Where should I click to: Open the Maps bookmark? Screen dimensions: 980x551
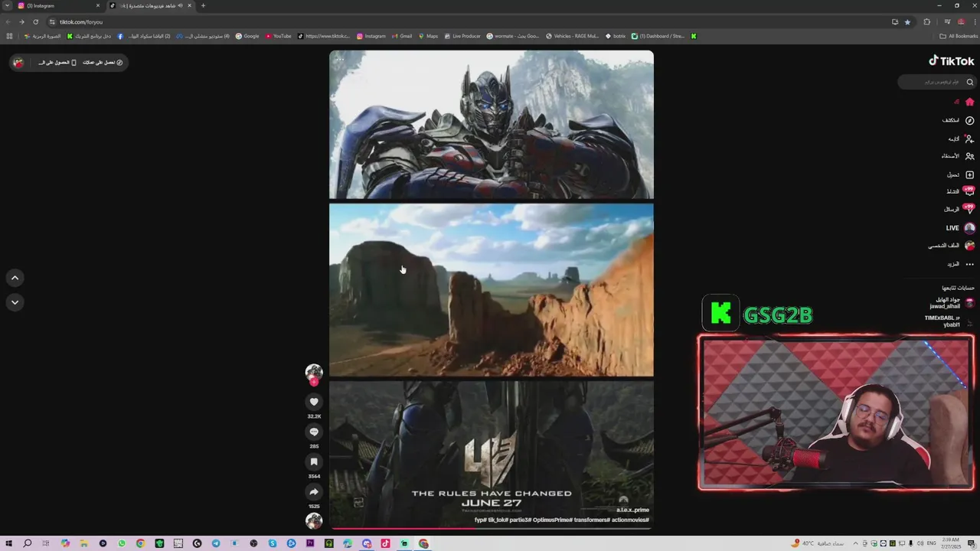428,36
